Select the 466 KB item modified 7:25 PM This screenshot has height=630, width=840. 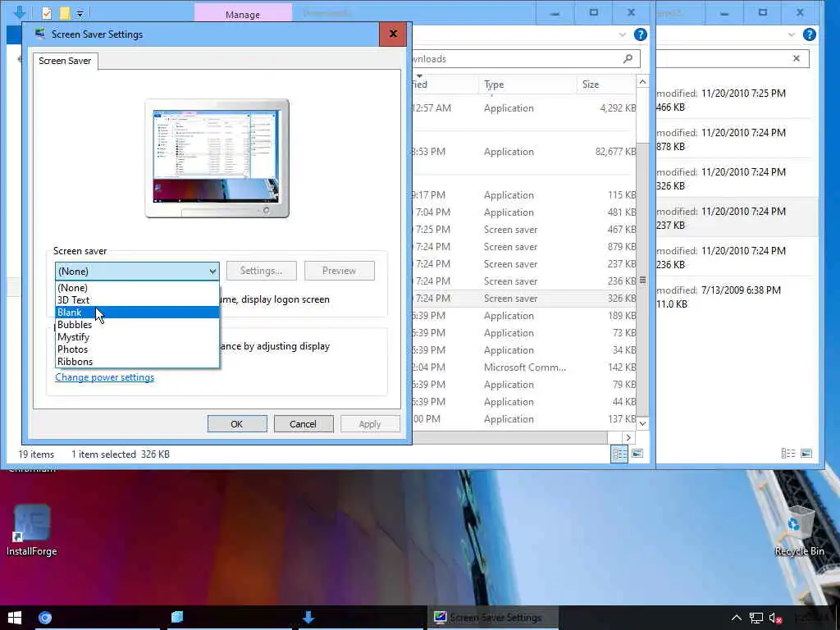[x=737, y=100]
